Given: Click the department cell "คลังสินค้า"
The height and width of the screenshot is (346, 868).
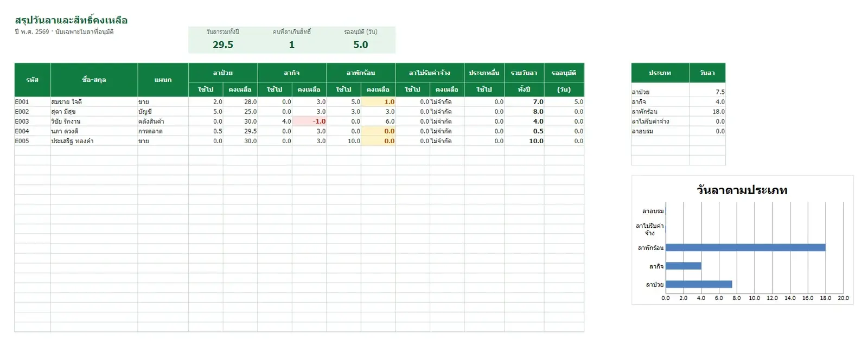Looking at the screenshot, I should (163, 121).
